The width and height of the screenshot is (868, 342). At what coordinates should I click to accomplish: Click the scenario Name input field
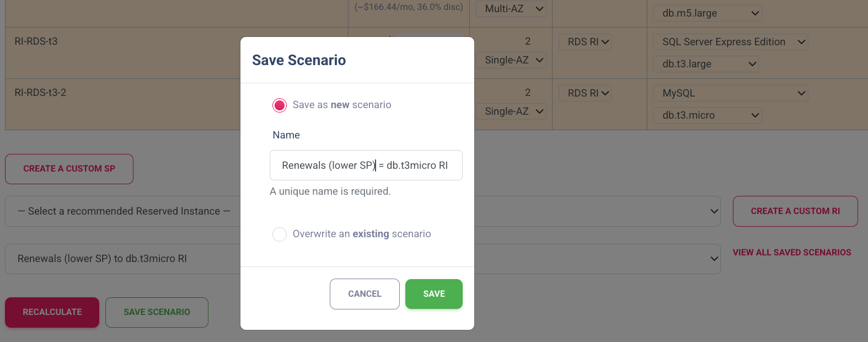pos(366,165)
